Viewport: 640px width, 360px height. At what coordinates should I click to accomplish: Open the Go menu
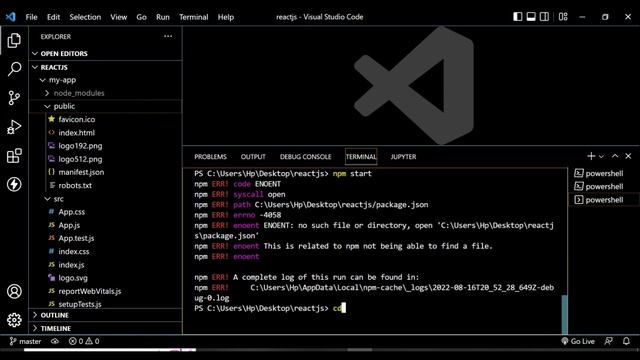coord(141,17)
